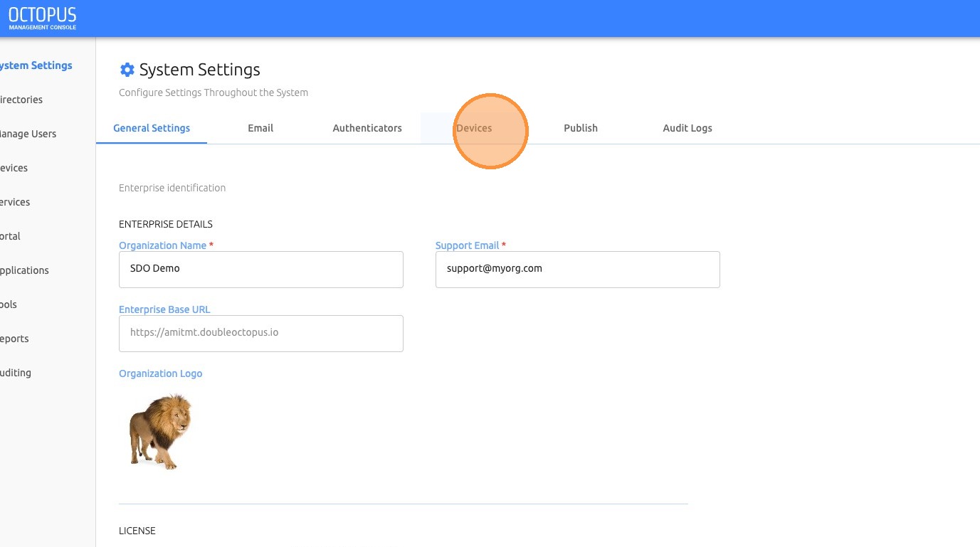Screen dimensions: 980x547
Task: Open Services in the sidebar
Action: pyautogui.click(x=15, y=202)
